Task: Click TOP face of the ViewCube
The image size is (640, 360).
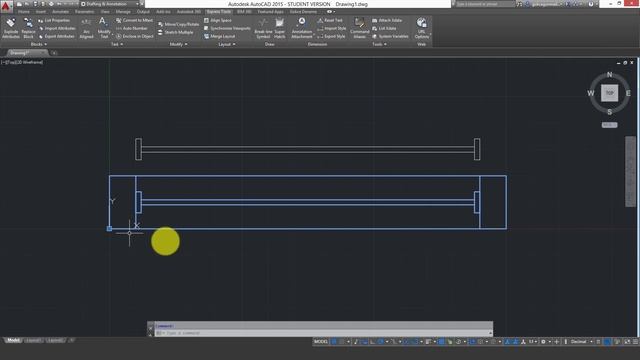Action: tap(609, 93)
